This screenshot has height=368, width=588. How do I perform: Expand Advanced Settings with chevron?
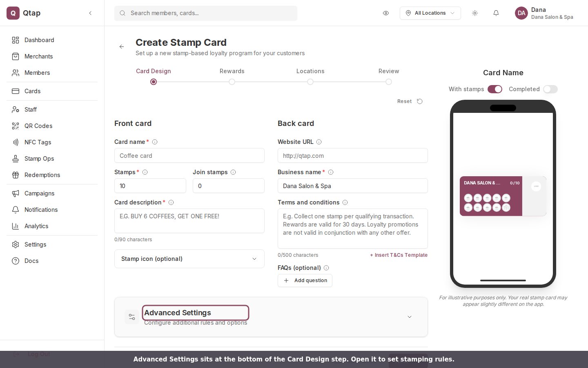tap(410, 317)
